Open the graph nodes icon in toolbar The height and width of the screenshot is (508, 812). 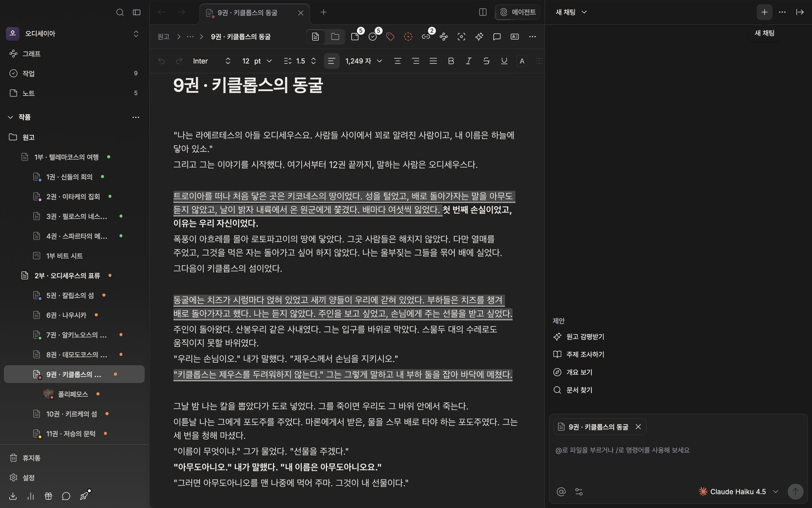click(x=443, y=37)
